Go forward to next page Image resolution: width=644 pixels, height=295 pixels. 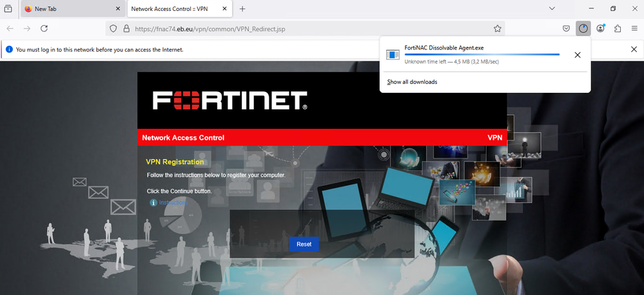pos(27,28)
